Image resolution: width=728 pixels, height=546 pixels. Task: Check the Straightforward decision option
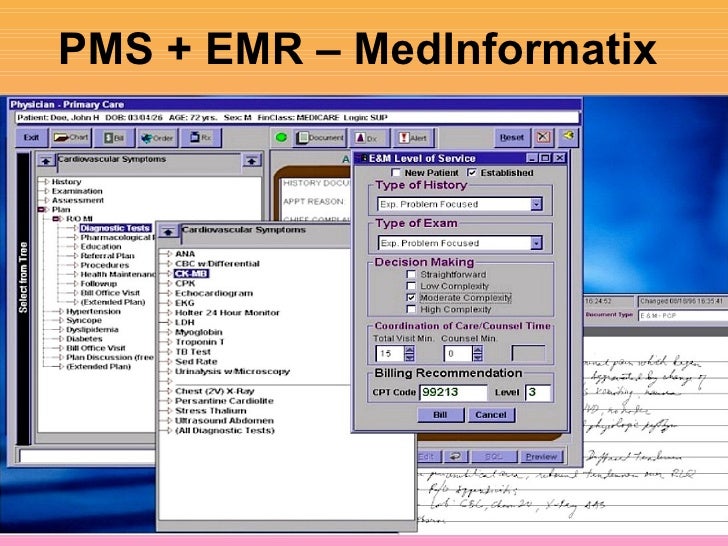tap(411, 274)
